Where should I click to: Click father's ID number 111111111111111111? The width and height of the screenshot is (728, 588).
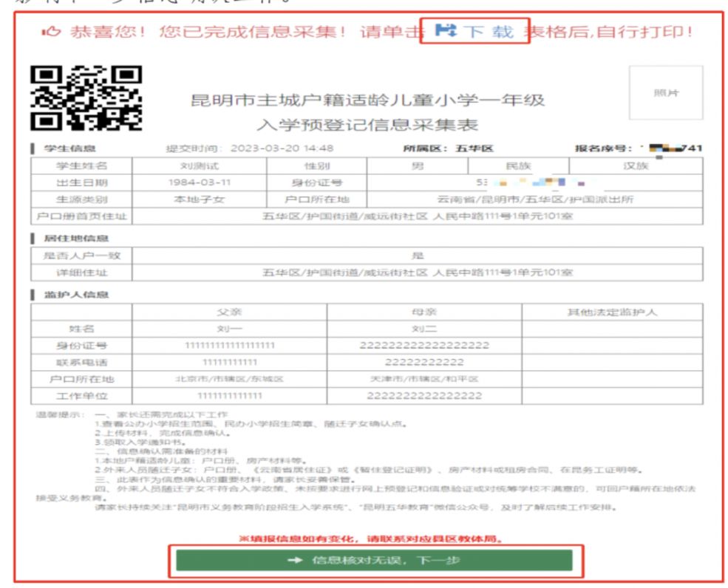coord(229,345)
